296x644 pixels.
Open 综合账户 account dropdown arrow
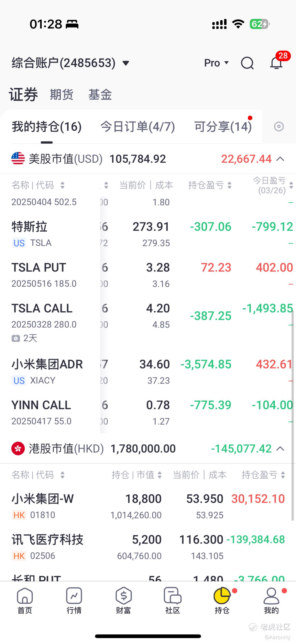[x=126, y=63]
